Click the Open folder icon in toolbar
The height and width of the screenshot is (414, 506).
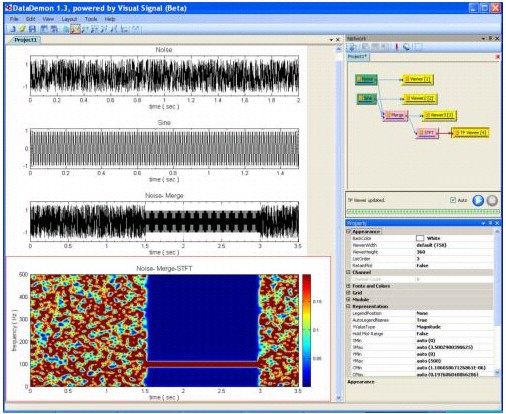pos(22,29)
